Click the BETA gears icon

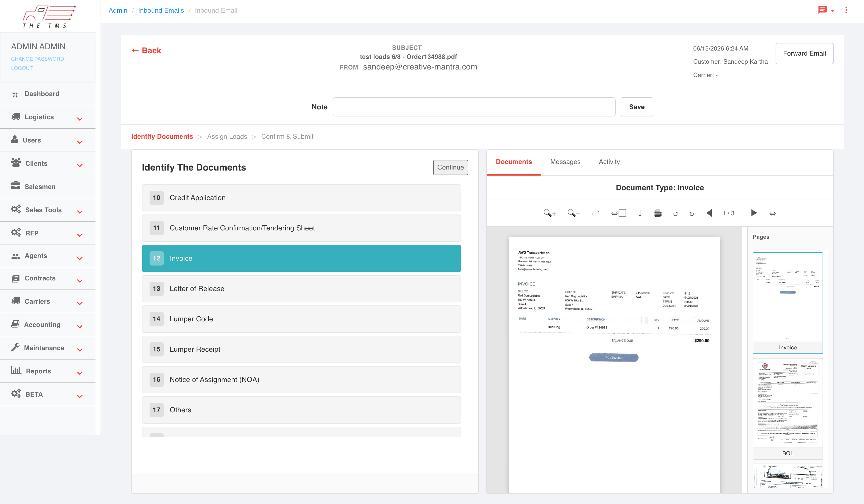point(16,394)
